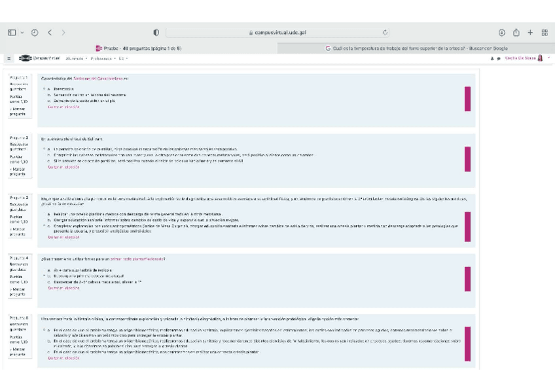Open Safari downloads list
The width and height of the screenshot is (555, 392).
click(x=502, y=33)
